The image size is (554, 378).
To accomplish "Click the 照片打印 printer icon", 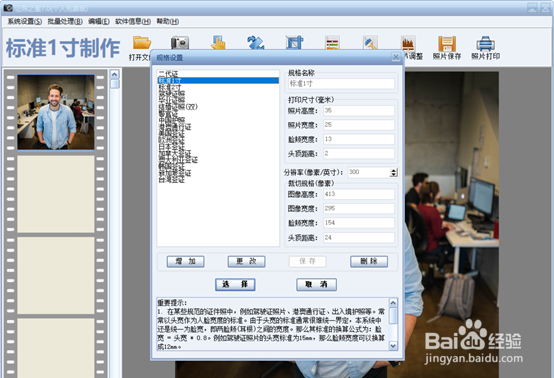I will point(485,43).
